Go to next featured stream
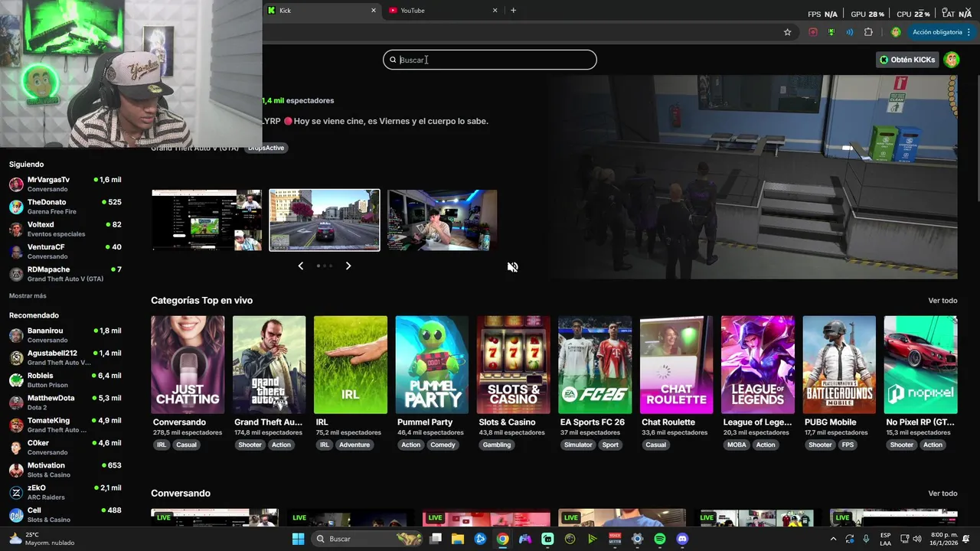The image size is (980, 551). point(348,266)
